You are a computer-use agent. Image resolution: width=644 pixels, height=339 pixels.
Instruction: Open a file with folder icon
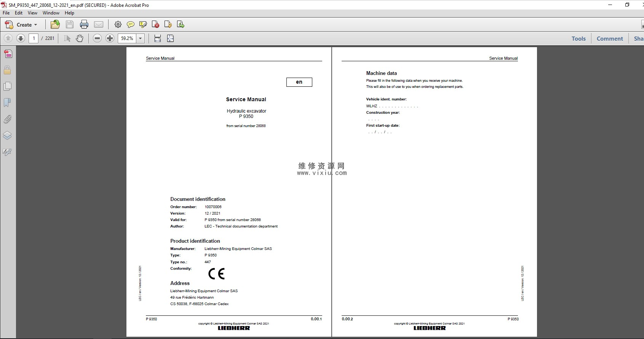[55, 25]
